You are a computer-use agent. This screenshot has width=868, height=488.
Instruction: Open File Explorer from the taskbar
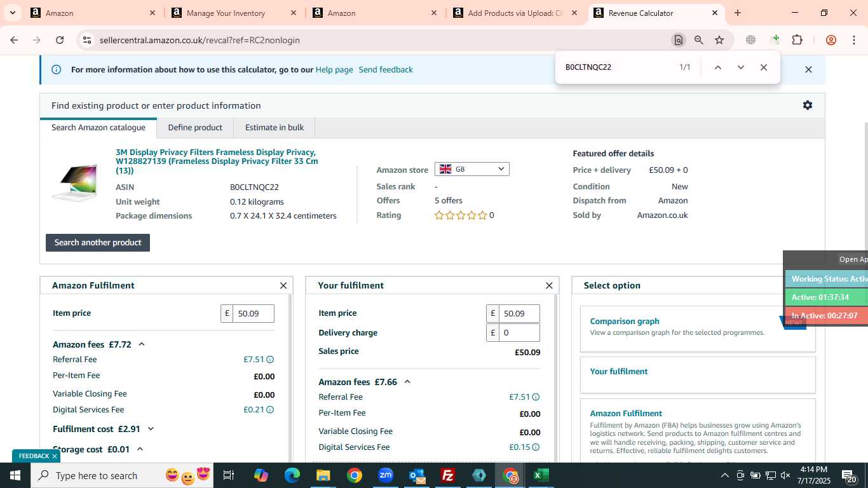coord(323,475)
